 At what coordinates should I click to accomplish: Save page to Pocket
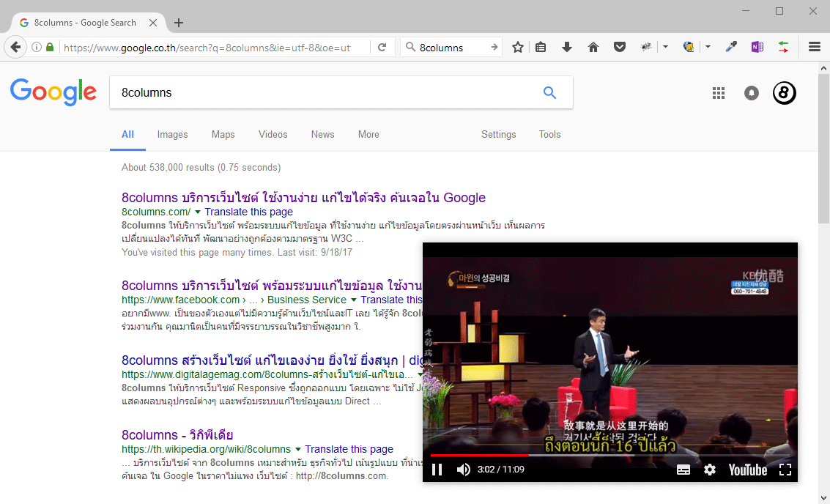point(620,47)
